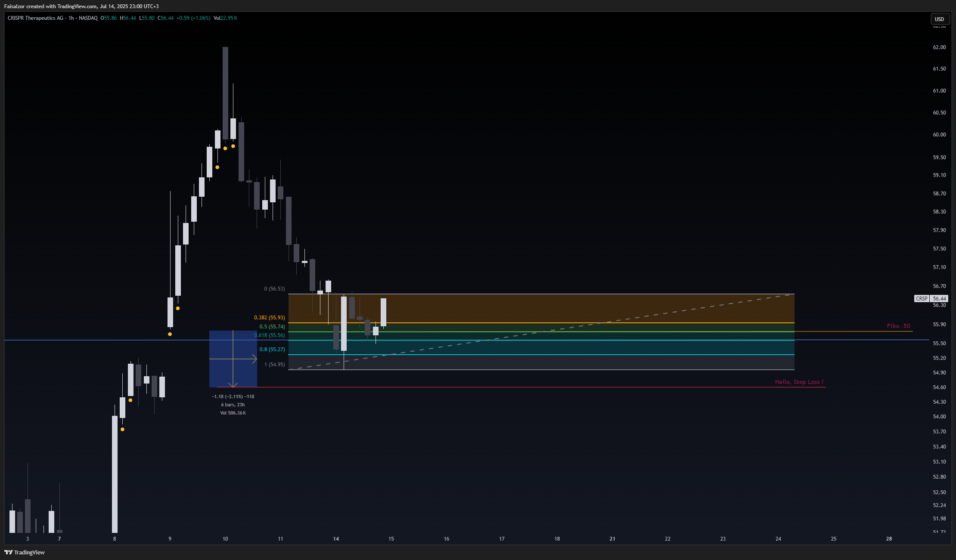Click the header's closing price C56.44
The image size is (956, 560).
point(165,18)
